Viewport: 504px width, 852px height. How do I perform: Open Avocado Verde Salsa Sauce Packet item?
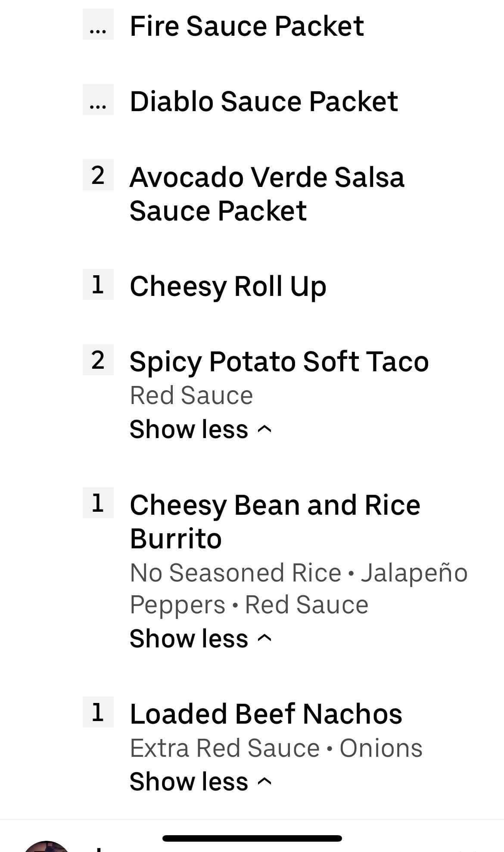coord(267,194)
